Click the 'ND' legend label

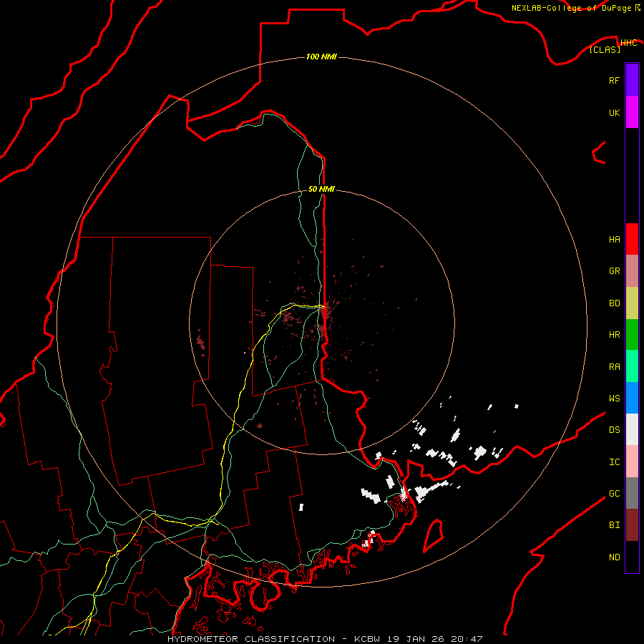pos(614,557)
